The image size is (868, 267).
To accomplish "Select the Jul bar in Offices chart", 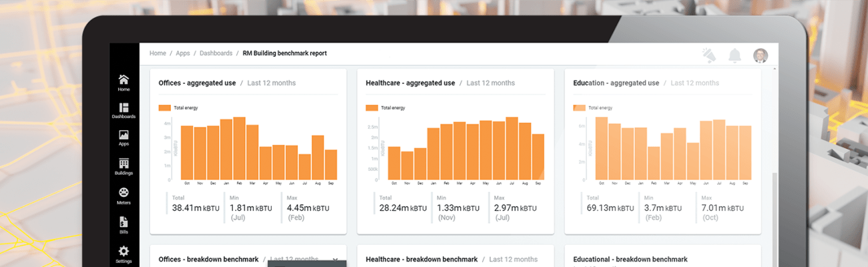I will tap(304, 167).
